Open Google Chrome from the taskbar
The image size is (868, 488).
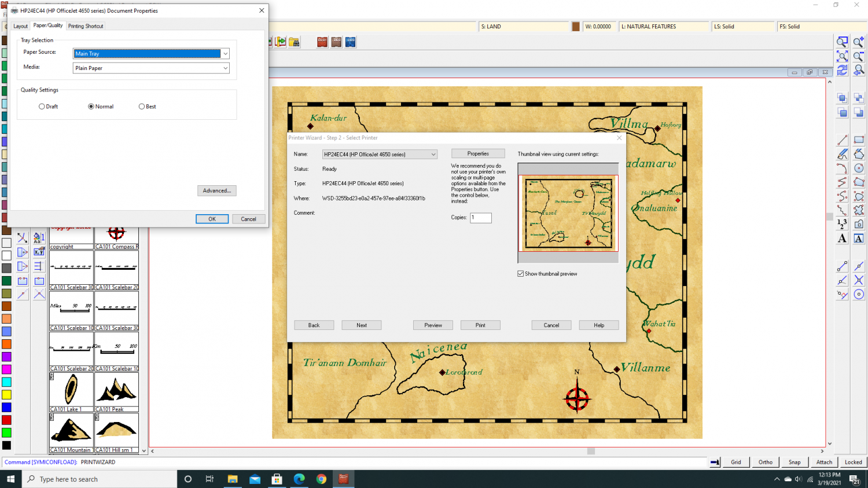coord(321,479)
